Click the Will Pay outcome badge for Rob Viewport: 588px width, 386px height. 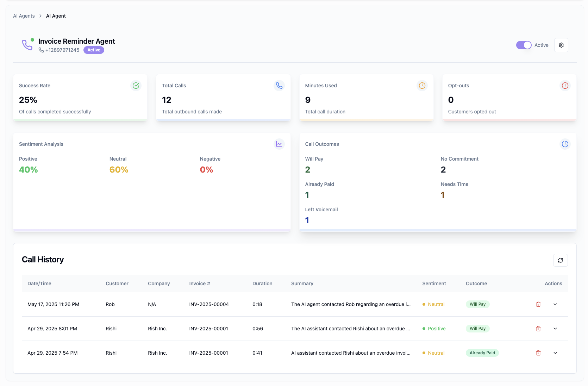477,304
